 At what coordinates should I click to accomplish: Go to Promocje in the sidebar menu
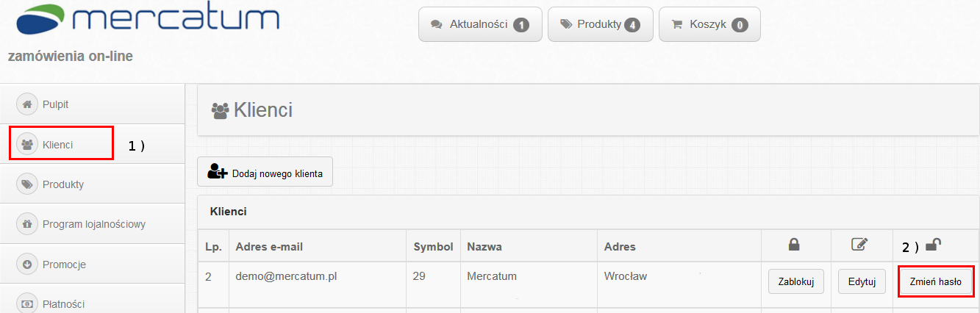65,264
